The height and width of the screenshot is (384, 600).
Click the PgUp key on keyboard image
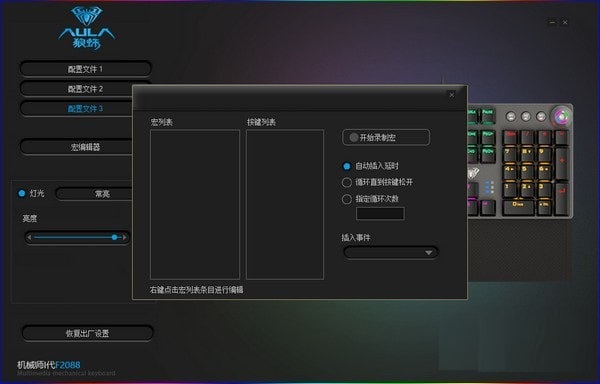(x=488, y=137)
